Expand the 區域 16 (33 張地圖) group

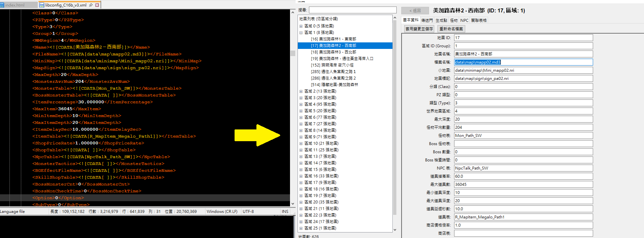click(x=301, y=176)
